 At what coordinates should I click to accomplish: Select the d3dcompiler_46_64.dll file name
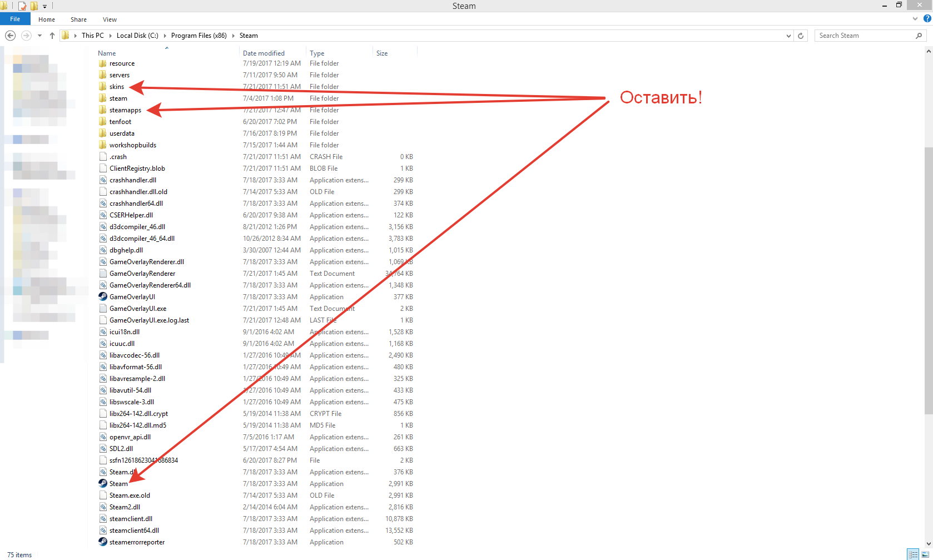tap(142, 239)
